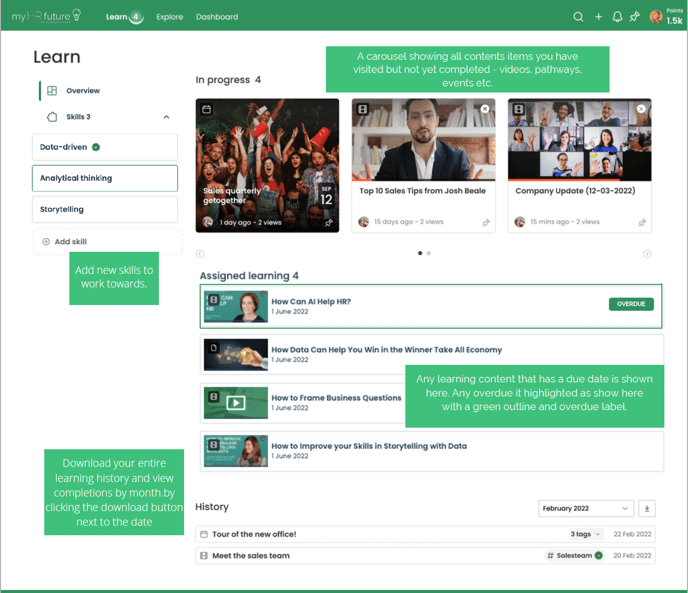Dismiss the Top 10 Sales Tips card
Screen dimensions: 688x593
pyautogui.click(x=485, y=108)
